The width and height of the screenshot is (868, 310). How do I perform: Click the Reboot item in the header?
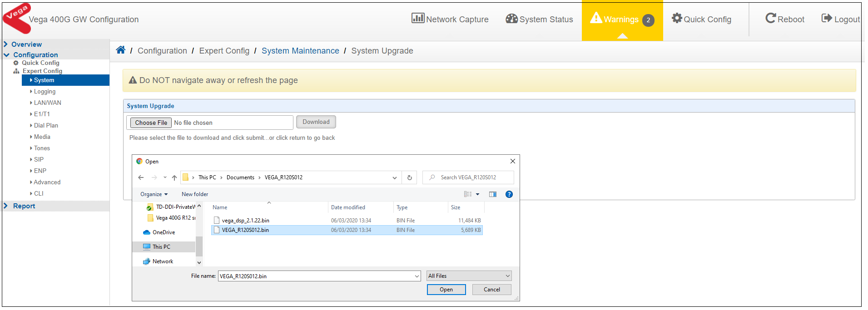[784, 19]
